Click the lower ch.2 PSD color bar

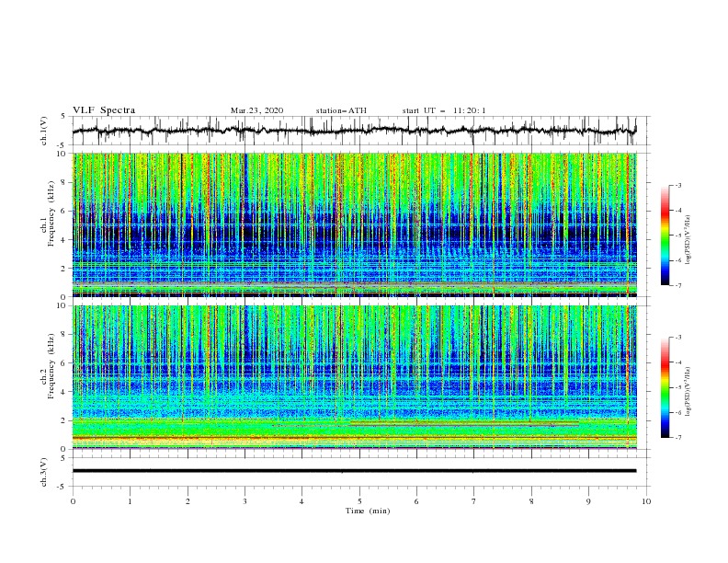click(665, 387)
